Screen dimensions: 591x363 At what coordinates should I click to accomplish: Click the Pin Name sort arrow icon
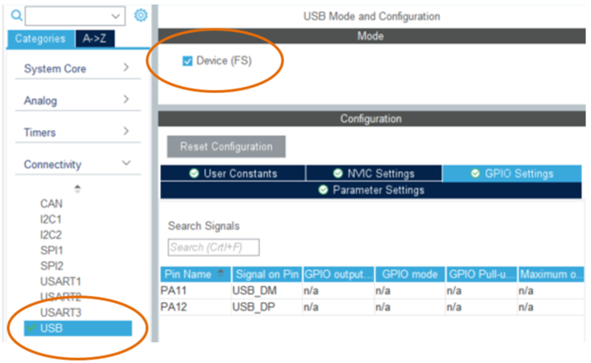(221, 273)
